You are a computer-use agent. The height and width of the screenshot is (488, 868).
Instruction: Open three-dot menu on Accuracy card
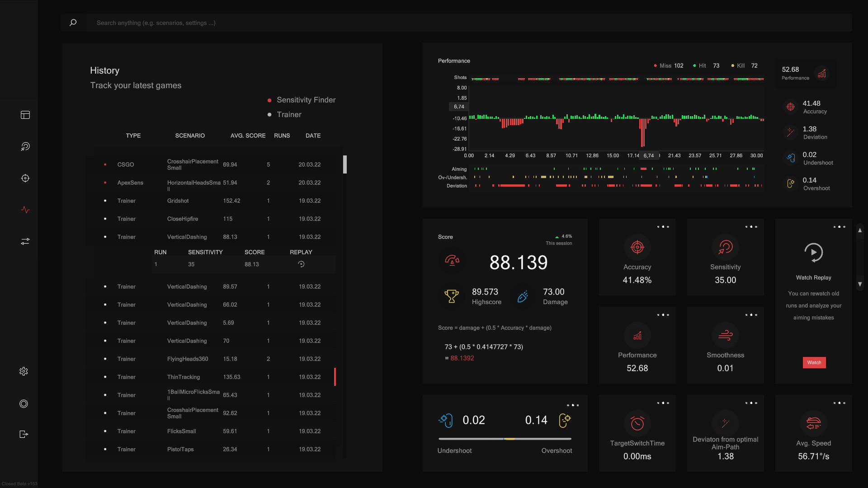pos(663,227)
